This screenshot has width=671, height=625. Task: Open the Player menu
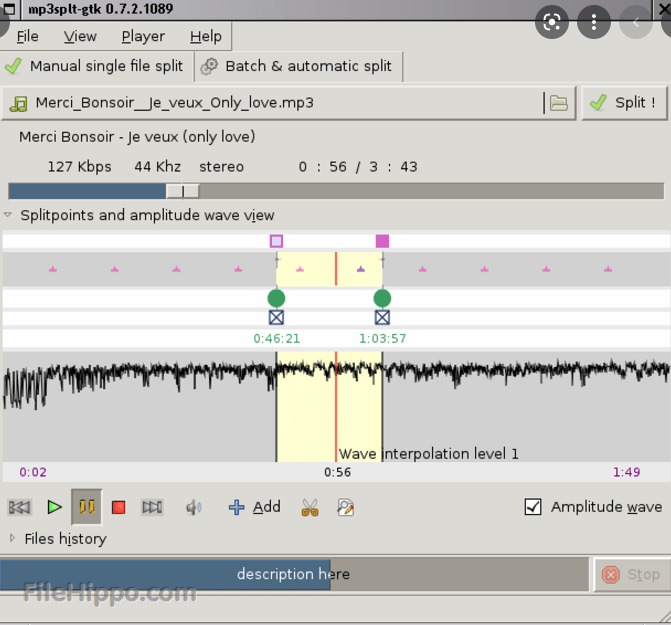click(143, 36)
